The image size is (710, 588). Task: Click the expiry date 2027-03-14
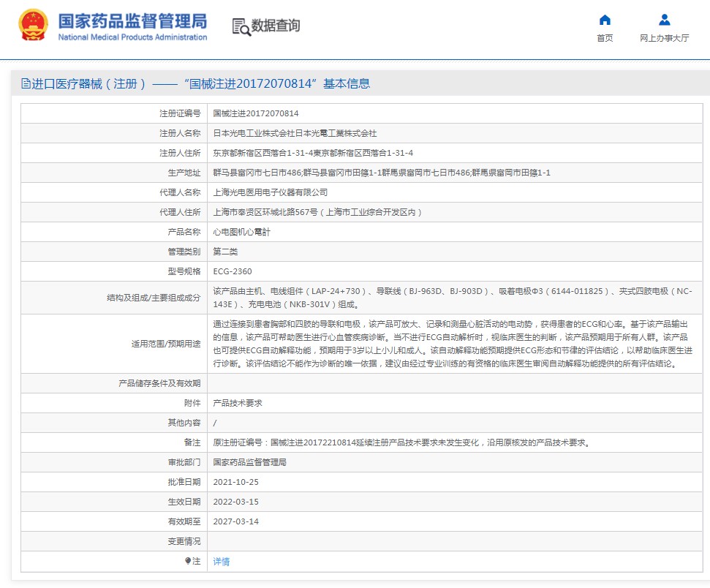235,521
